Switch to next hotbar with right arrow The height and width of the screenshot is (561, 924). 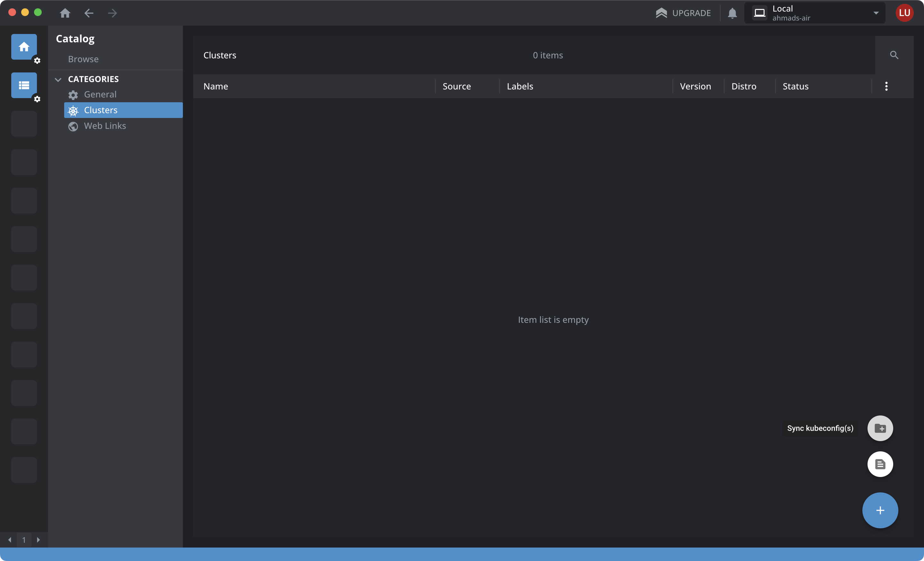pos(38,540)
